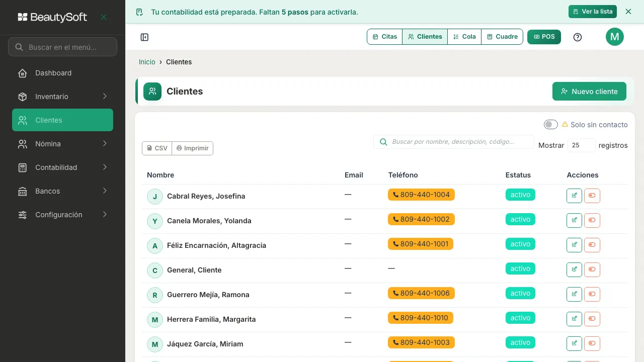Viewport: 644px width, 362px height.
Task: Click the Inventario box icon
Action: pos(23,97)
